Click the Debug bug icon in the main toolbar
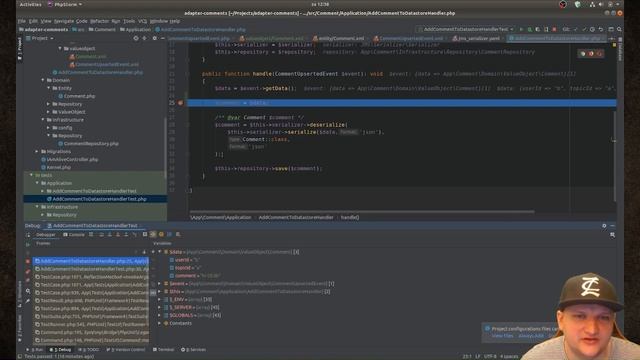The width and height of the screenshot is (640, 360). 529,29
